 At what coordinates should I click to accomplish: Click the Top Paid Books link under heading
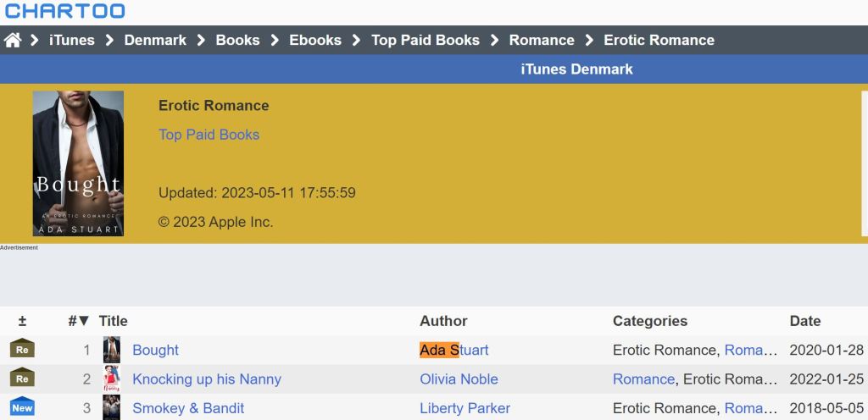pyautogui.click(x=209, y=135)
